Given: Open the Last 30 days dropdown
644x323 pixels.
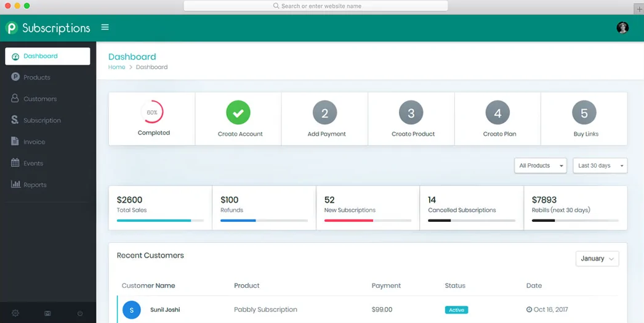Looking at the screenshot, I should coord(600,165).
